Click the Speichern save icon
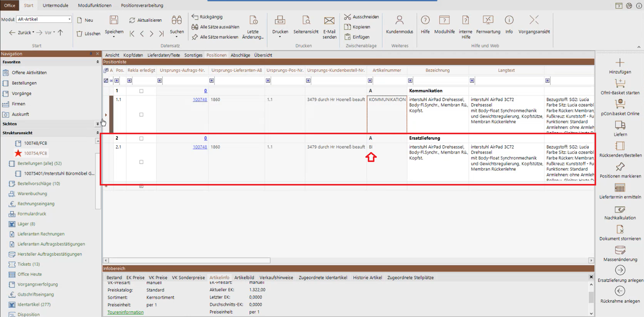This screenshot has height=317, width=644. pyautogui.click(x=114, y=21)
